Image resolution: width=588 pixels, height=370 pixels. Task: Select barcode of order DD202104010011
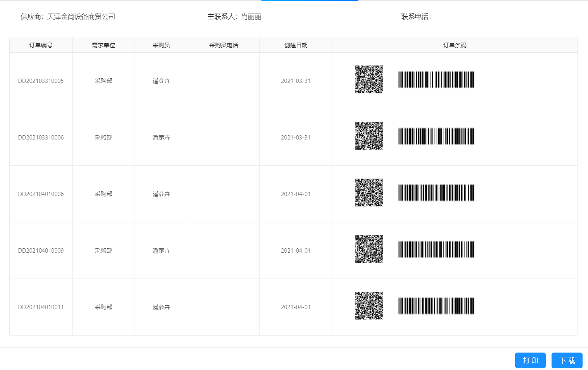436,306
